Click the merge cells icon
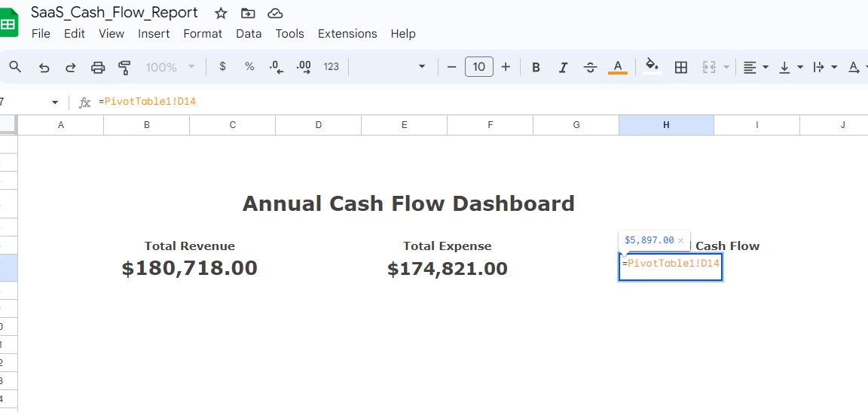Viewport: 868px width, 412px height. pos(709,68)
